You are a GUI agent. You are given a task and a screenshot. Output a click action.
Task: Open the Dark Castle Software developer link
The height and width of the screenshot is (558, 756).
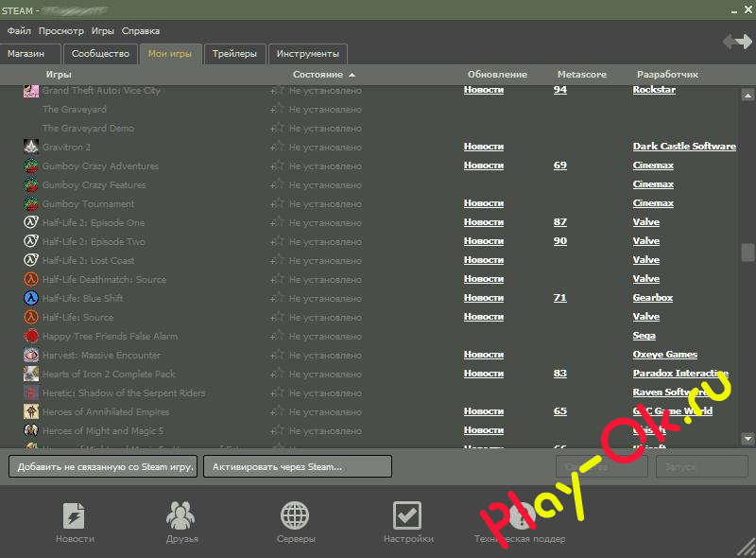[x=684, y=147]
